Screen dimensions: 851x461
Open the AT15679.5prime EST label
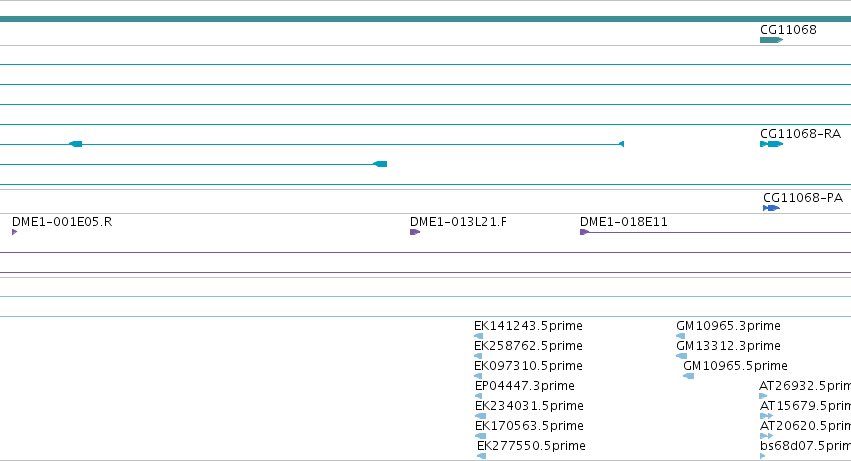(x=805, y=406)
